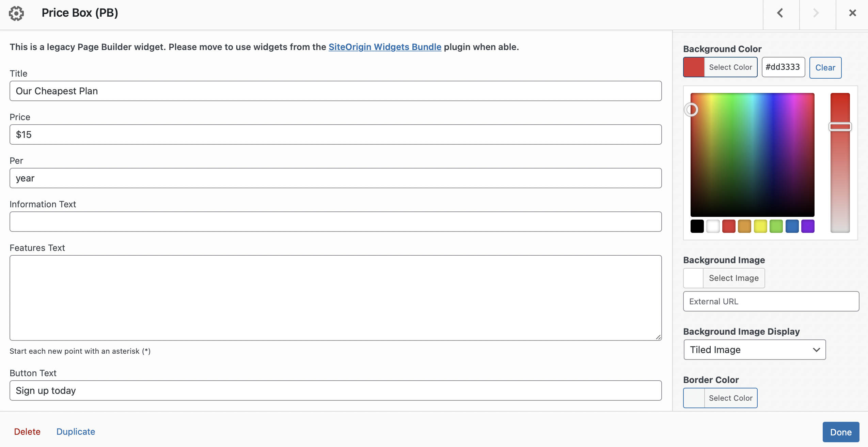Pick the orange palette swatch
This screenshot has height=447, width=868.
744,226
